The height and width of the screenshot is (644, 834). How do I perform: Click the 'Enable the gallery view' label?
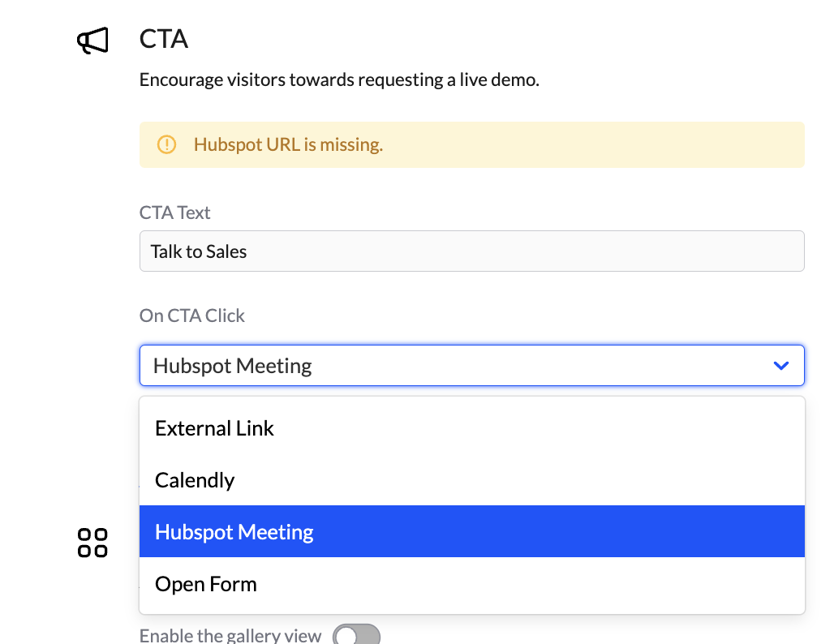(230, 635)
